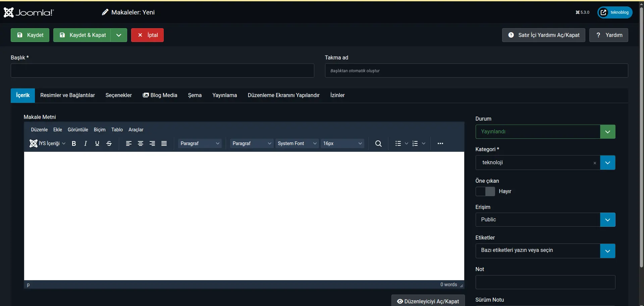
Task: Toggle italic formatting in editor
Action: (x=86, y=143)
